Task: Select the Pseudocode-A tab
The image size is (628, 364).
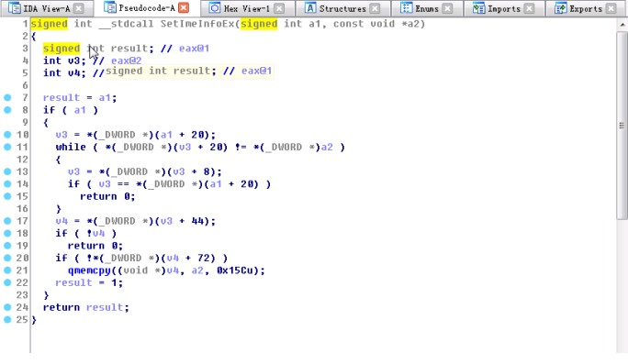Action: pos(147,7)
